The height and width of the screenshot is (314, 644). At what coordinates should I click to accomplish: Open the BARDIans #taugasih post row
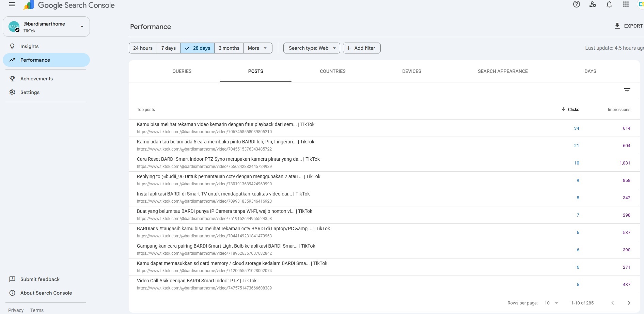pos(384,232)
